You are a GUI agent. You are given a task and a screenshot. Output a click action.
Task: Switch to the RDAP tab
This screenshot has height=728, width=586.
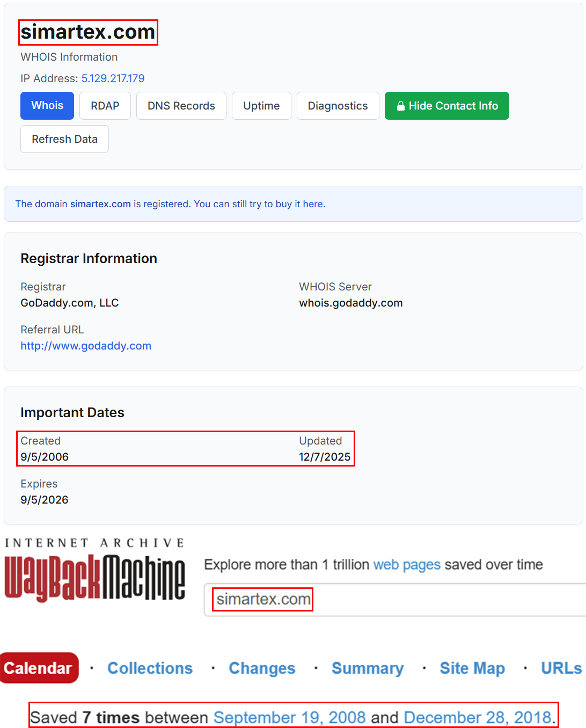coord(105,106)
